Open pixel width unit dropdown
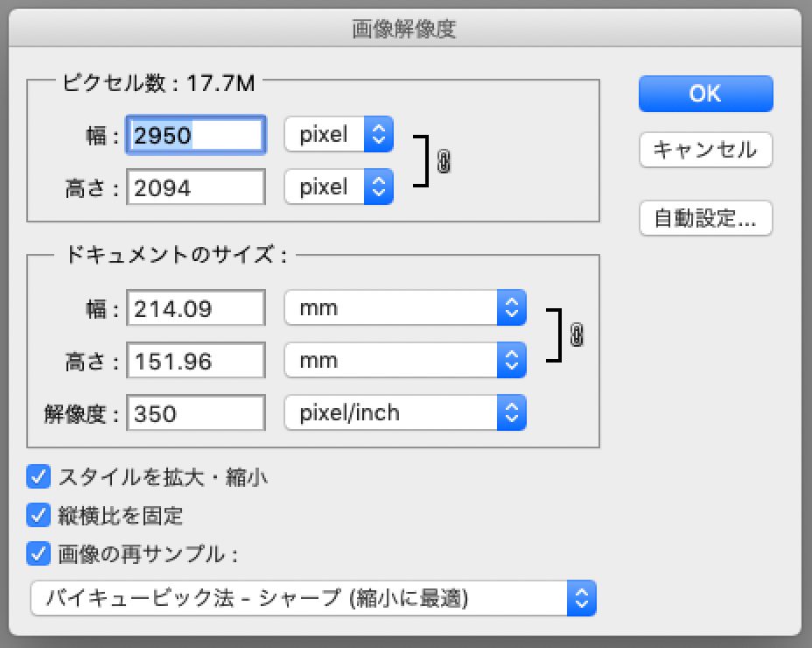Screen dimensions: 812x648 pyautogui.click(x=339, y=135)
